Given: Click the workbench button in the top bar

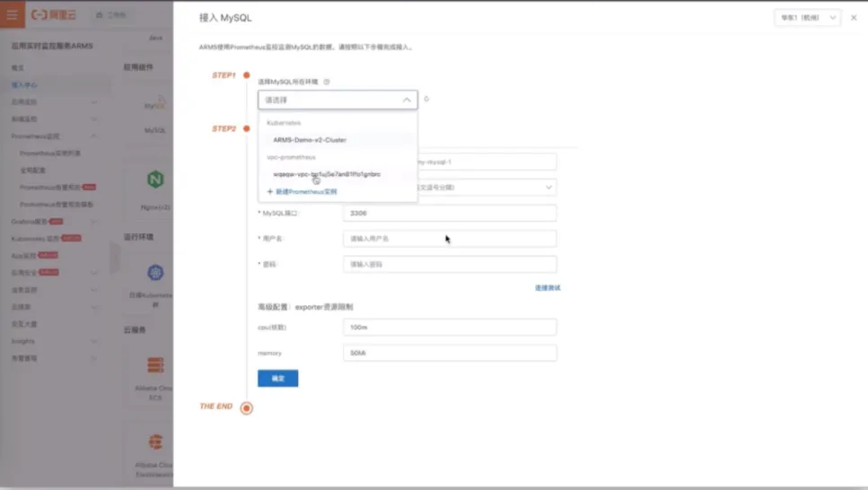Looking at the screenshot, I should [x=111, y=15].
